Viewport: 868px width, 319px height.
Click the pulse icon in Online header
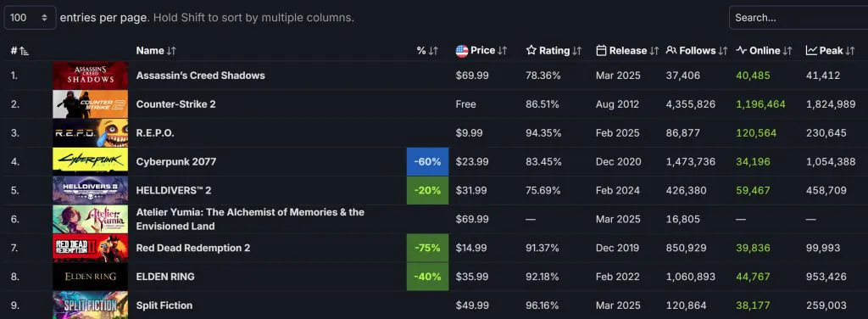pos(741,50)
